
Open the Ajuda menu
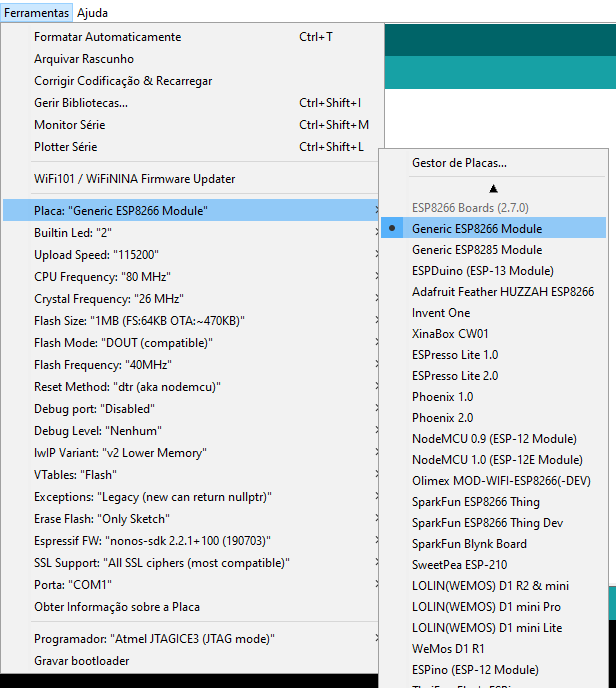(92, 13)
